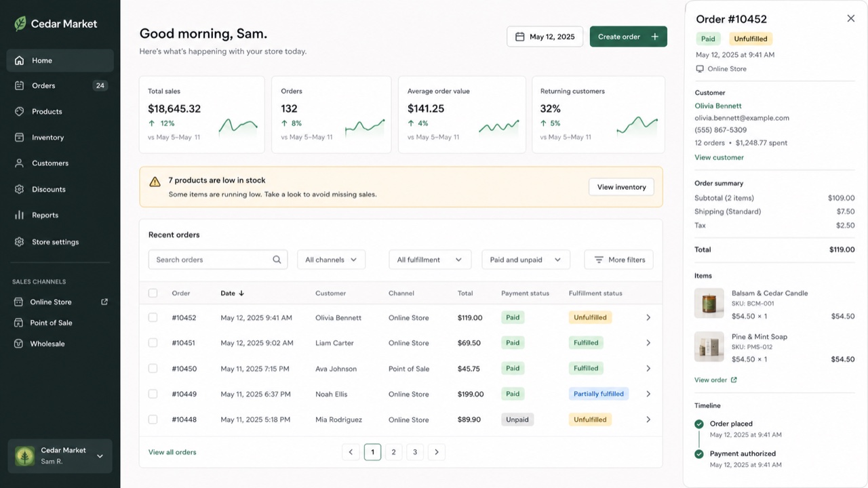Go to page 2 of orders
This screenshot has height=488, width=868.
(394, 452)
